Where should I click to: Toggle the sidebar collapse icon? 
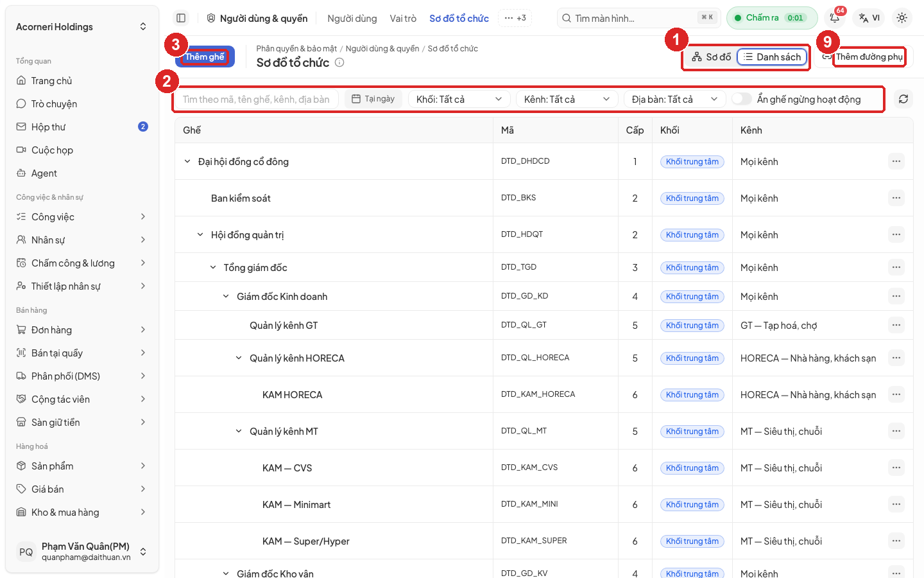(181, 18)
